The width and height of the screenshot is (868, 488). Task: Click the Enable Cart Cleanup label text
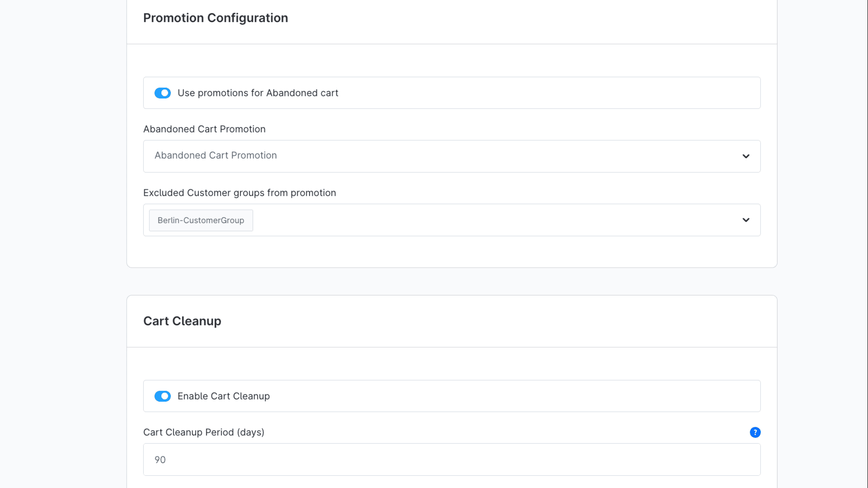coord(223,396)
